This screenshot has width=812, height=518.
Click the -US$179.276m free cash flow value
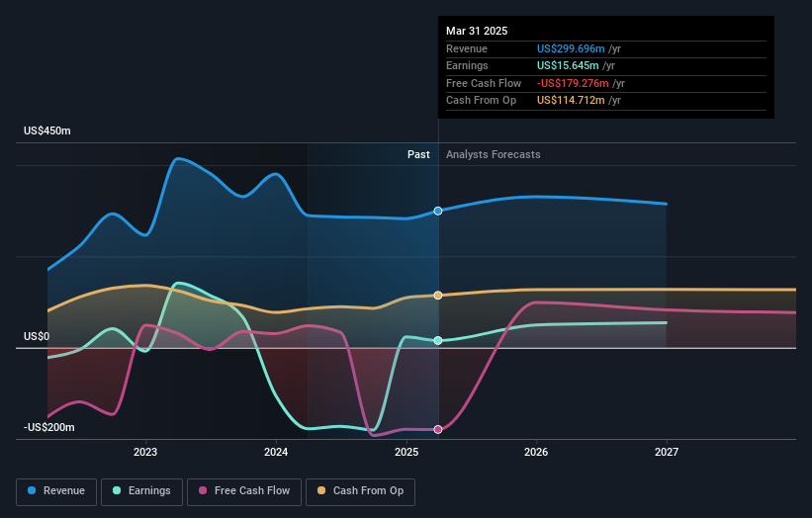pos(573,83)
